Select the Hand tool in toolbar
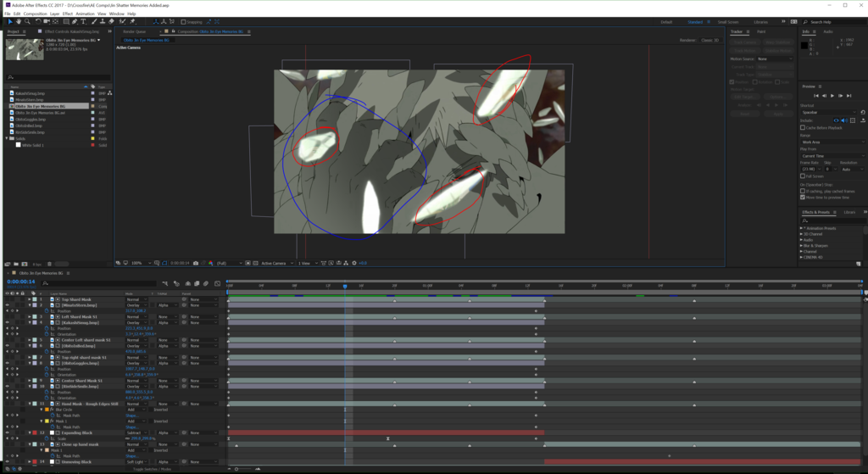 point(19,21)
